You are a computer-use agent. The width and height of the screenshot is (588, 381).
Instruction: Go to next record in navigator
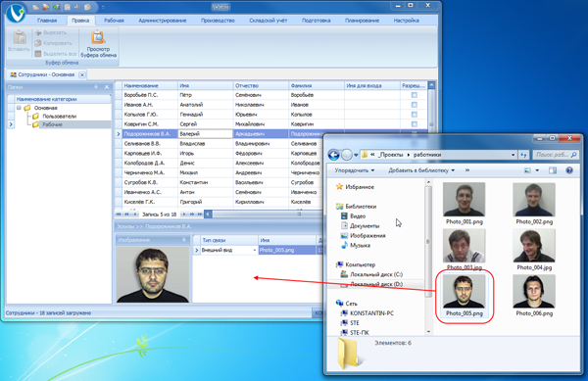183,214
